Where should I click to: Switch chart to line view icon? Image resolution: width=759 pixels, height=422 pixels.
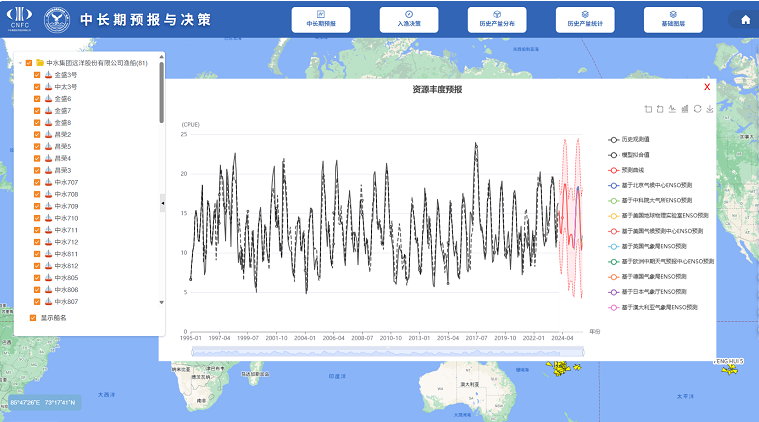click(x=672, y=109)
